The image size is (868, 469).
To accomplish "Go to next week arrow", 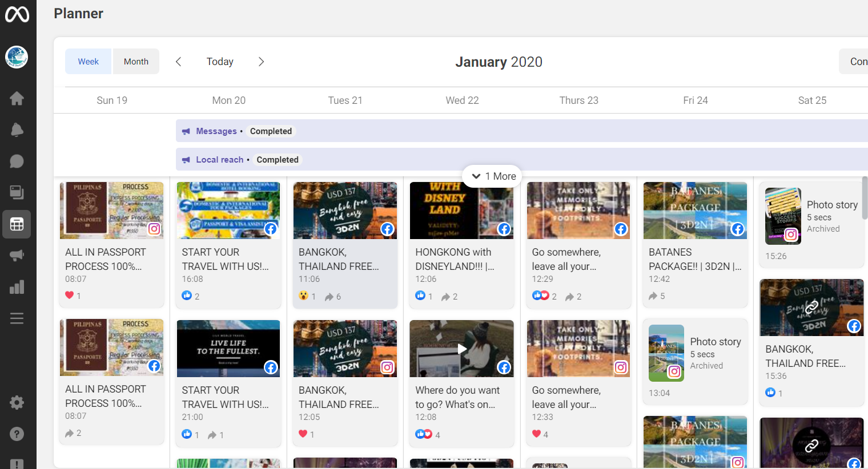I will [x=261, y=62].
